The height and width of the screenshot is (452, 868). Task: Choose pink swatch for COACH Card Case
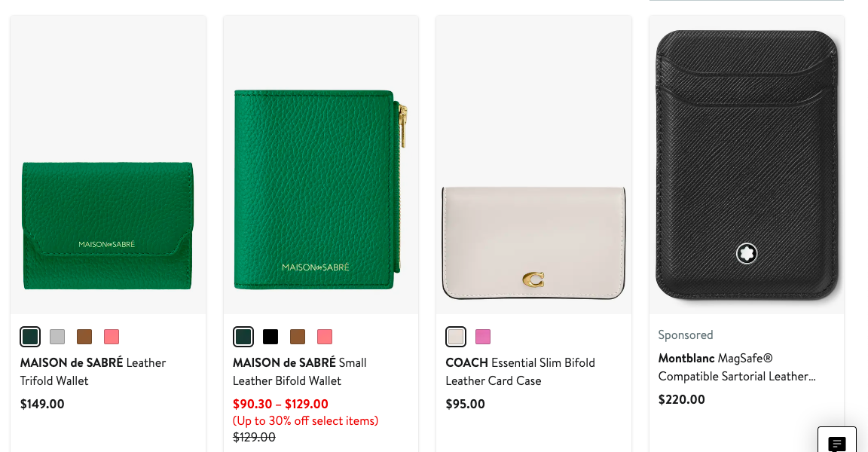click(x=483, y=337)
